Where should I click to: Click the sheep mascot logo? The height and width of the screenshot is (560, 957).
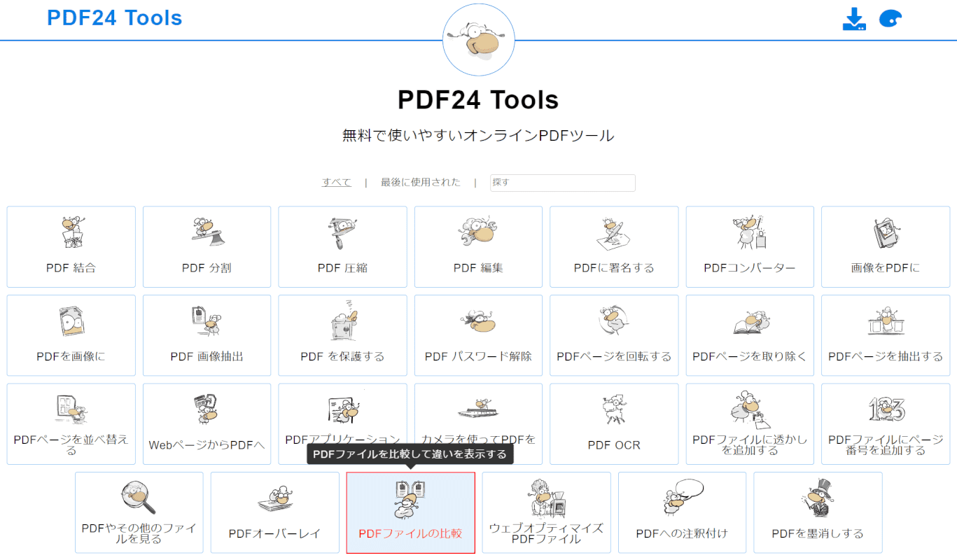pyautogui.click(x=478, y=40)
